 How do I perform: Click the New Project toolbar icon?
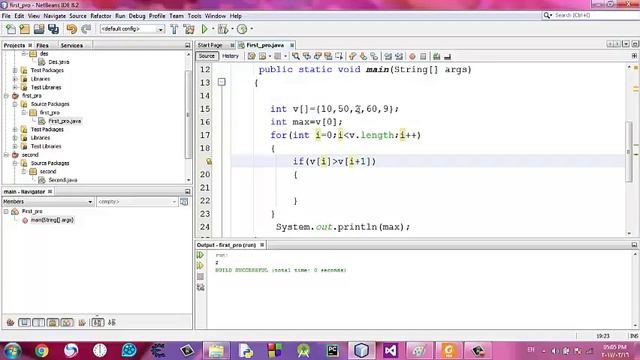(24, 29)
